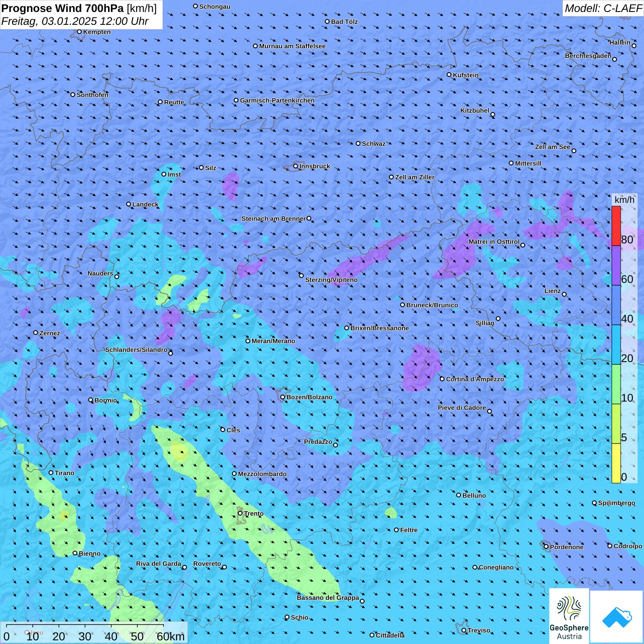Click the red above-80 legend swatch

pyautogui.click(x=616, y=226)
